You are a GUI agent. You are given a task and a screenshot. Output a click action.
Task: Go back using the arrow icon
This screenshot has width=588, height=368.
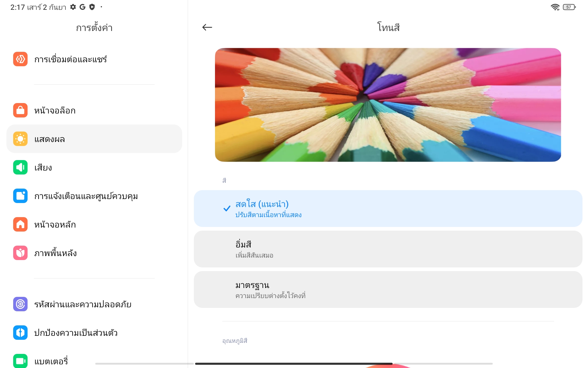pos(207,27)
